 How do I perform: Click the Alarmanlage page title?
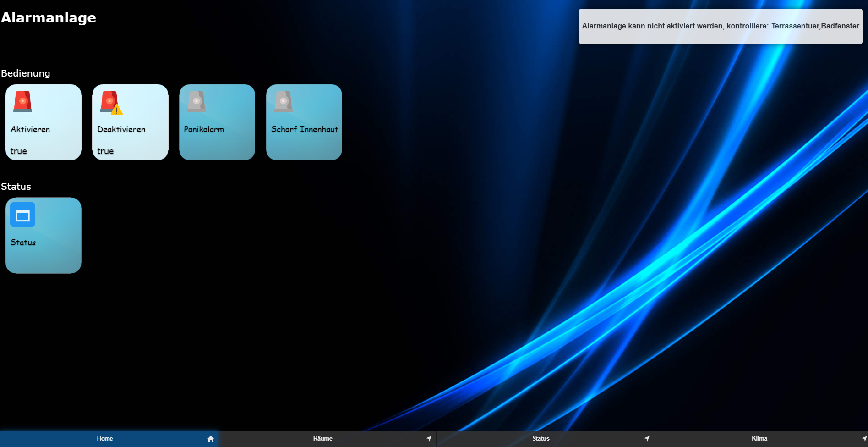coord(49,17)
